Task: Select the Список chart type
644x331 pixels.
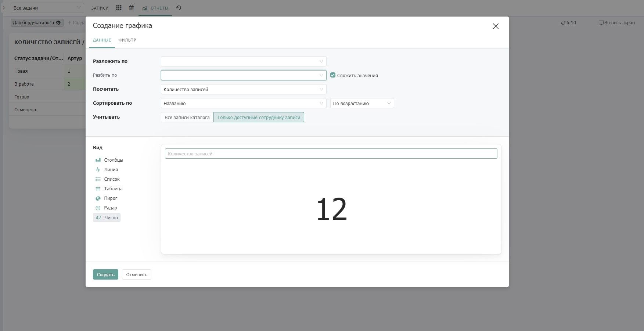Action: pyautogui.click(x=107, y=179)
